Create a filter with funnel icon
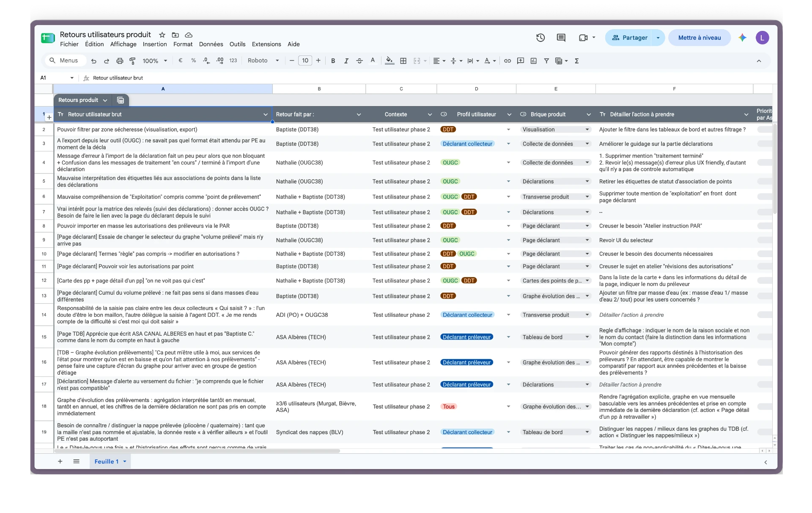This screenshot has height=513, width=812. [546, 61]
